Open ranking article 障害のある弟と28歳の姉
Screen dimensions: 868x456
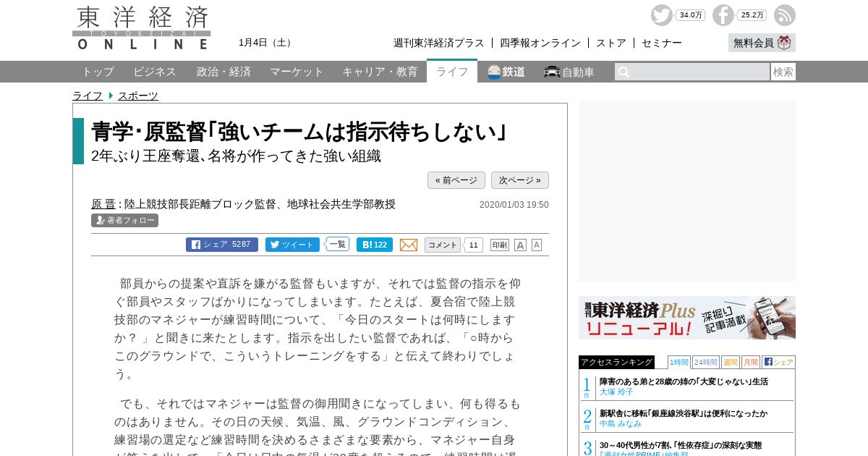(684, 381)
